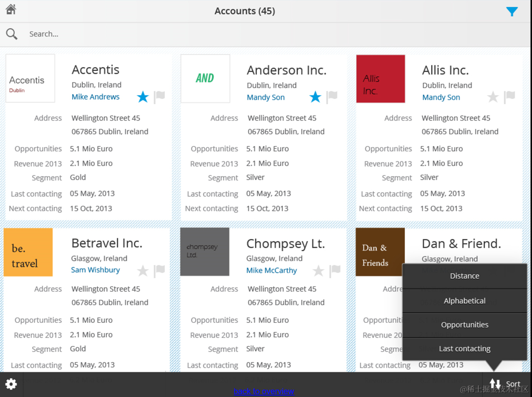Click 15 Oct, 2013 in Anderson Inc. card
Screen dimensions: 532x397
tap(267, 208)
